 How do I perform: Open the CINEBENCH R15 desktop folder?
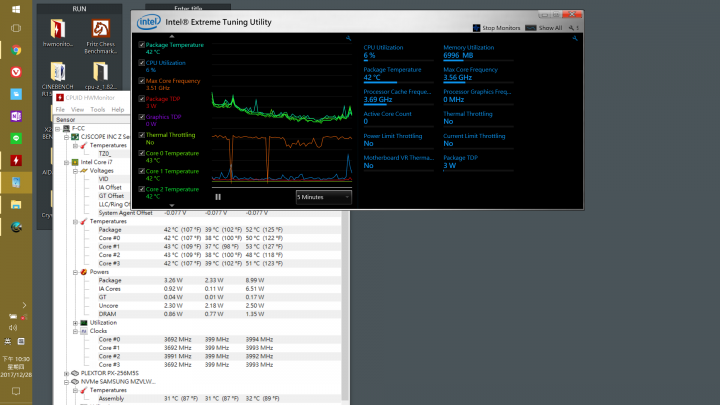click(x=58, y=72)
